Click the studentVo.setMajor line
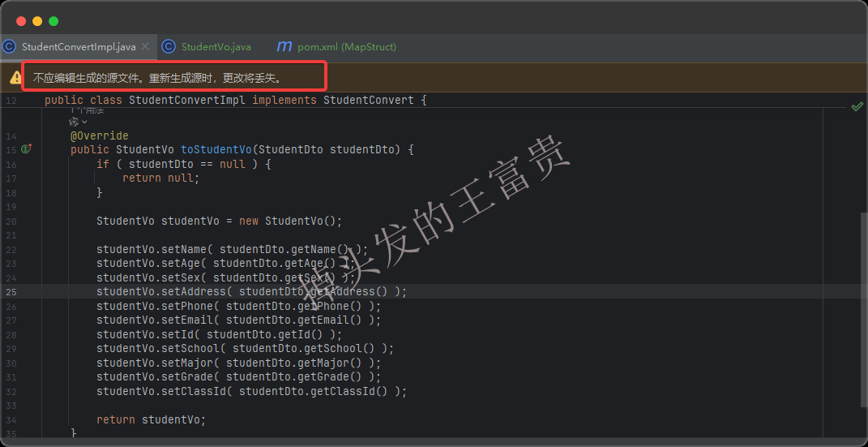868x447 pixels. pyautogui.click(x=239, y=363)
